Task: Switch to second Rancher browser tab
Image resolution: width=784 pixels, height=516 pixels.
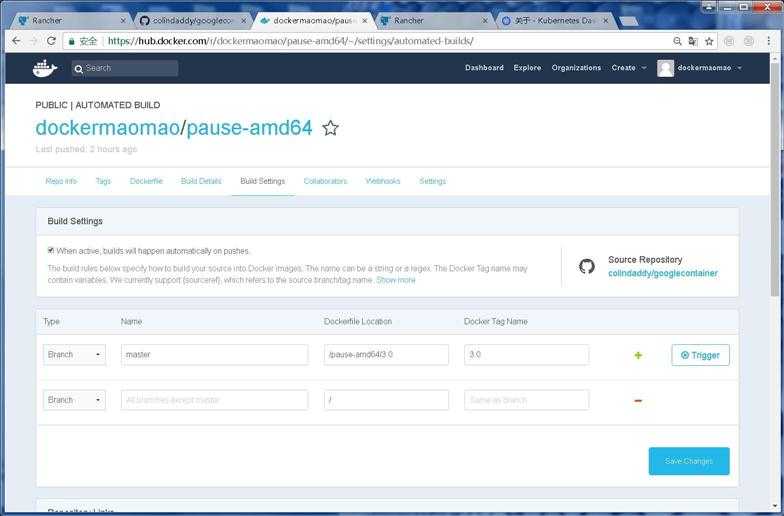Action: tap(432, 20)
